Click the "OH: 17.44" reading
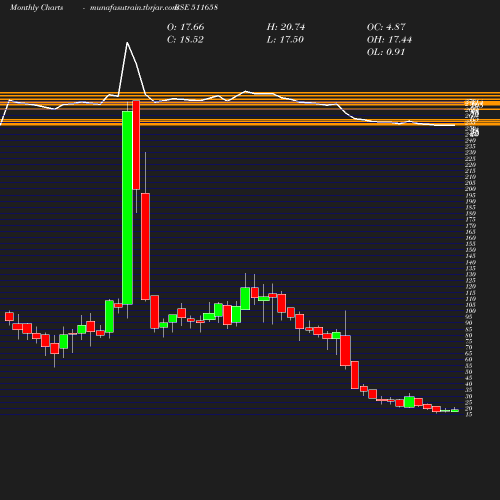This screenshot has height=500, width=500. coord(389,40)
